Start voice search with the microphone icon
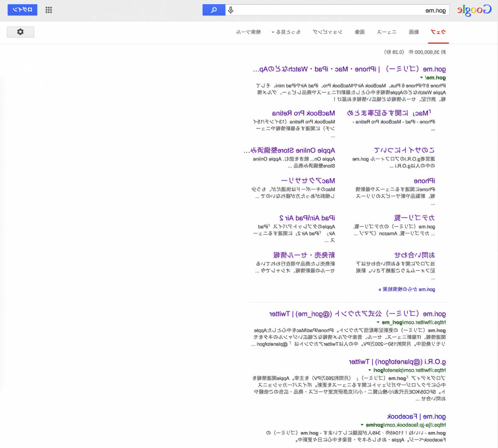The height and width of the screenshot is (448, 498). tap(231, 10)
